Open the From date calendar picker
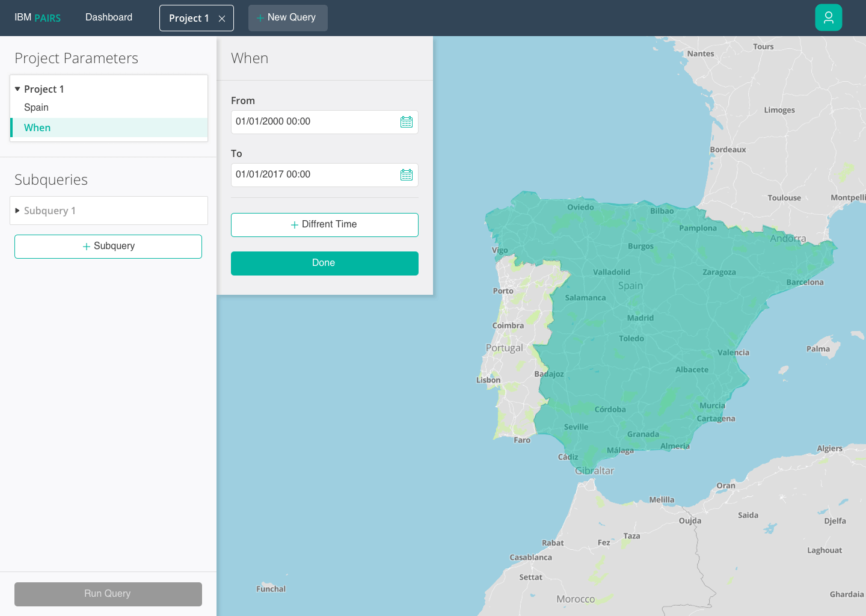Image resolution: width=866 pixels, height=616 pixels. 407,122
